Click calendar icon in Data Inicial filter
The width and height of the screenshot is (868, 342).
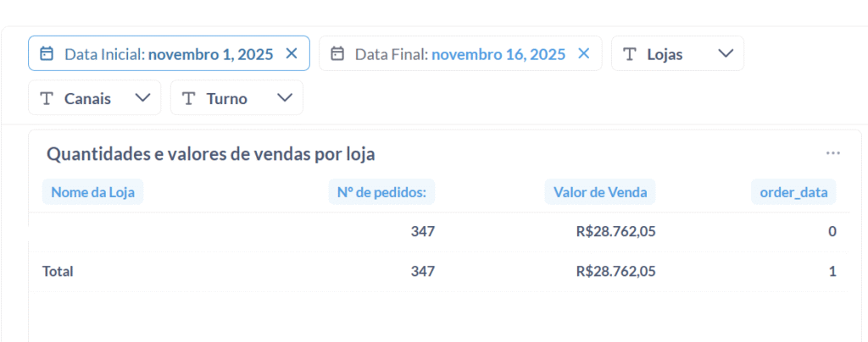point(47,54)
